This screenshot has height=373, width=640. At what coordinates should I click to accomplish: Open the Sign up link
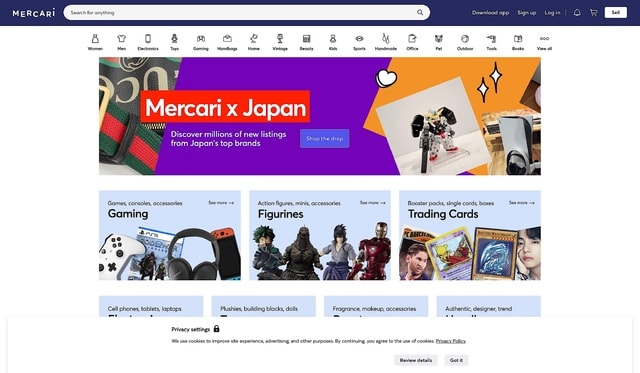pyautogui.click(x=527, y=13)
